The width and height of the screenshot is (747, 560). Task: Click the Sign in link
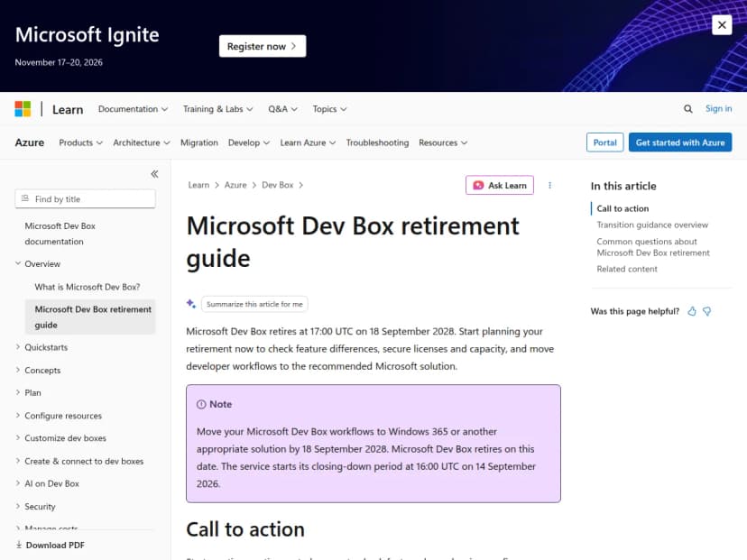(x=718, y=108)
